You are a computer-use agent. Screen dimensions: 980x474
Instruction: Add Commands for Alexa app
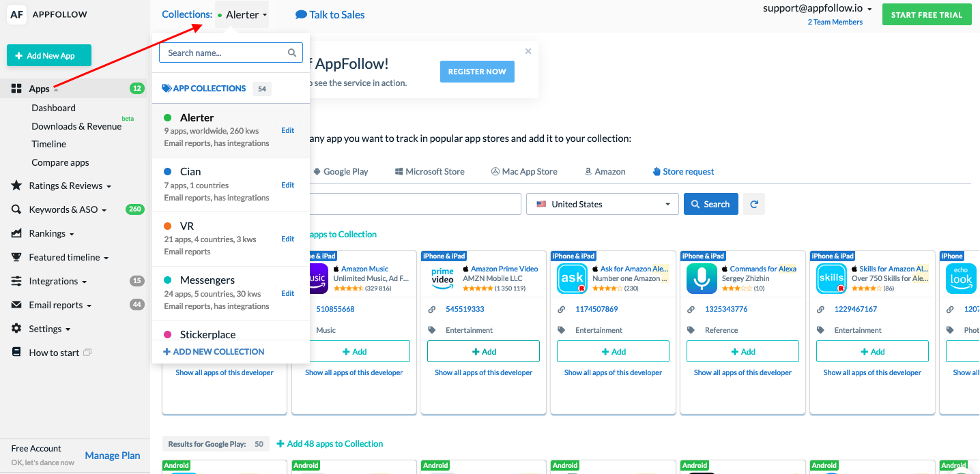pos(743,351)
